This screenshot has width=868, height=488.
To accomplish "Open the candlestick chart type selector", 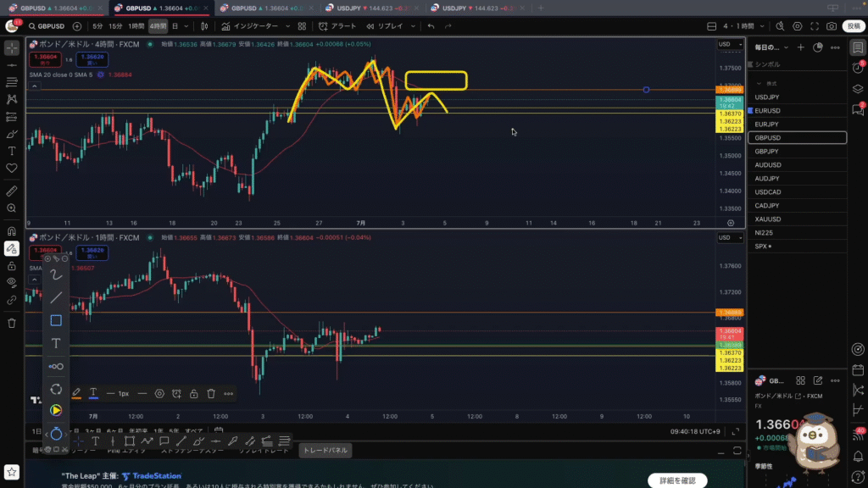I will pos(204,26).
